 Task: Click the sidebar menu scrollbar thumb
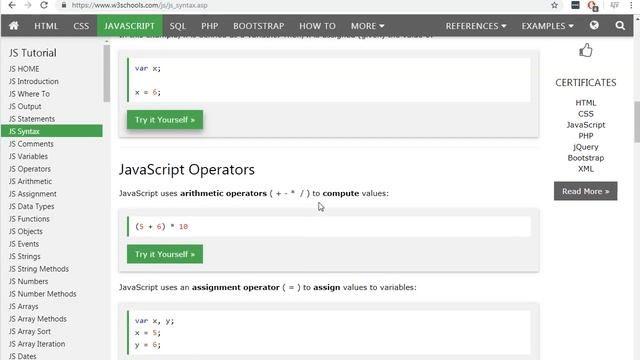107,73
